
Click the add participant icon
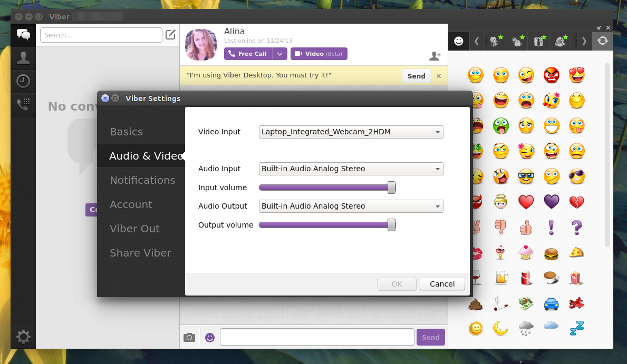(435, 56)
